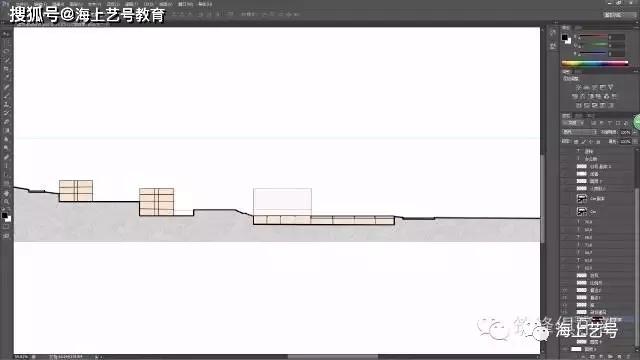Add a Curves adjustment layer
The height and width of the screenshot is (360, 640).
click(594, 87)
